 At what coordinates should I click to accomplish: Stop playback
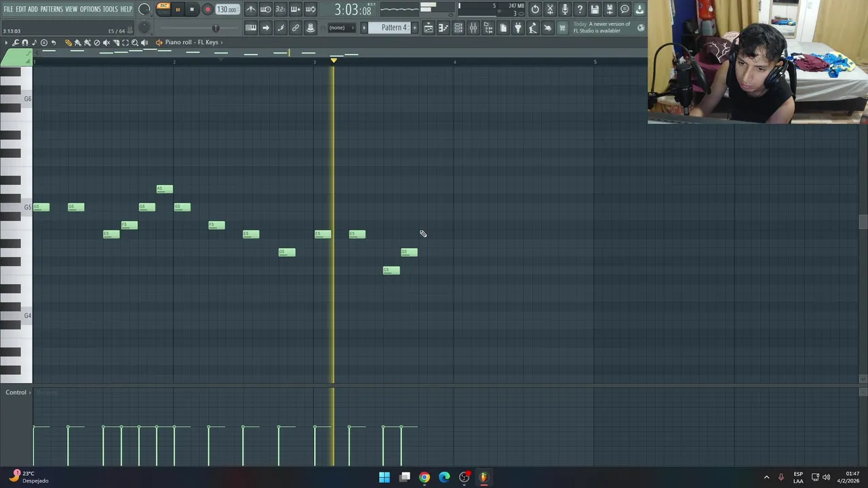(x=192, y=9)
